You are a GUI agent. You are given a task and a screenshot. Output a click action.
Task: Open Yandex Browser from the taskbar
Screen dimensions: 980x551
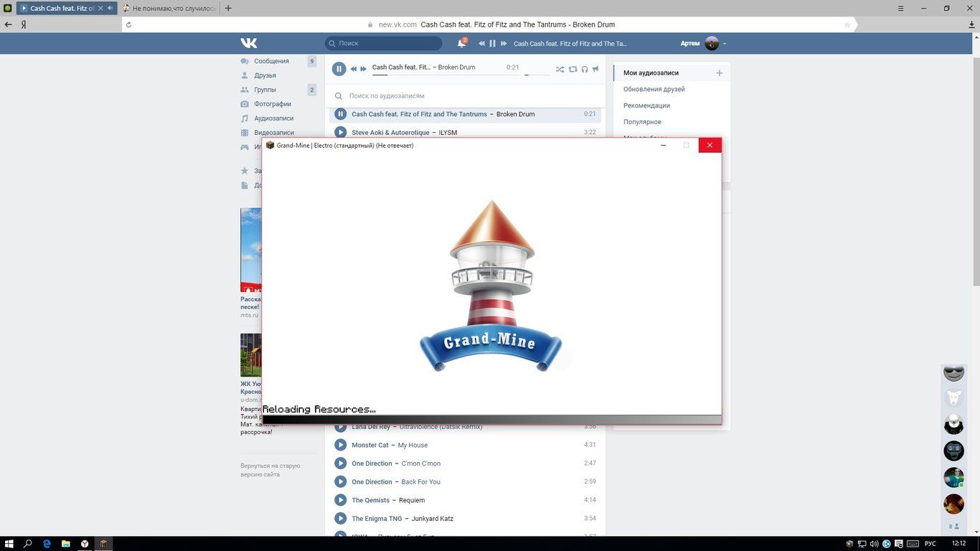85,544
